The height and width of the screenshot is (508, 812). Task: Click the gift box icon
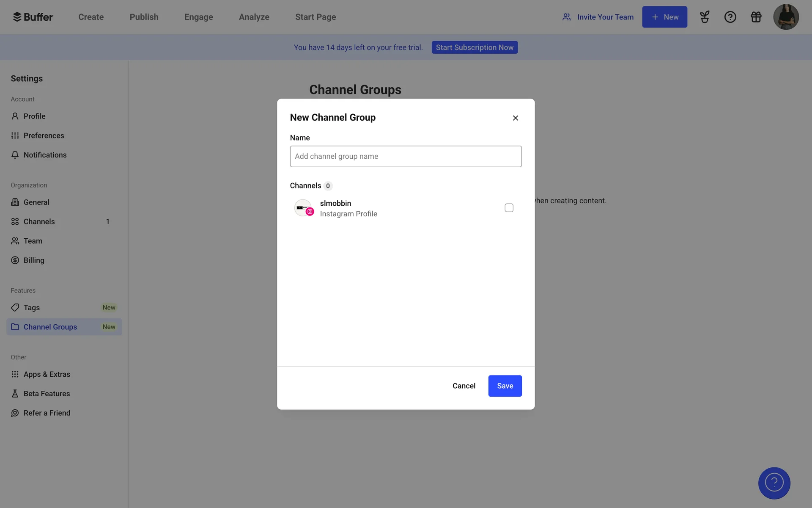pos(756,17)
